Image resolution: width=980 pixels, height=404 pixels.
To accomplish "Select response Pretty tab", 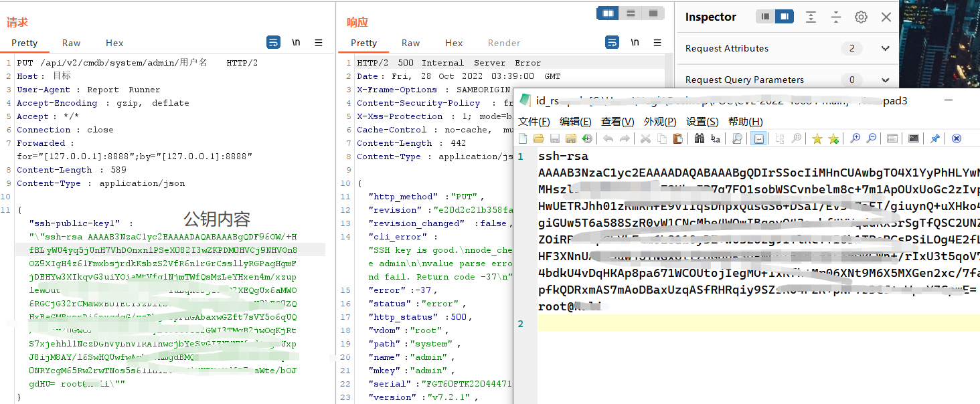I will pyautogui.click(x=364, y=43).
